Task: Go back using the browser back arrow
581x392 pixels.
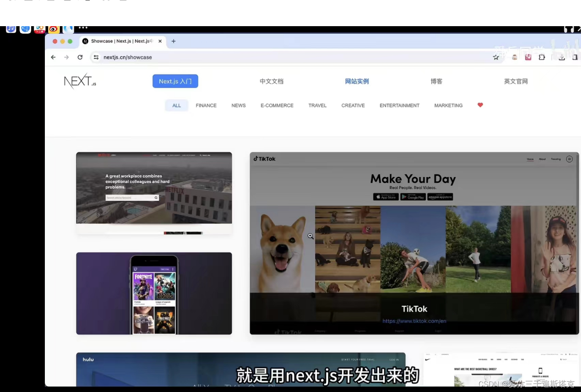Action: pos(53,57)
